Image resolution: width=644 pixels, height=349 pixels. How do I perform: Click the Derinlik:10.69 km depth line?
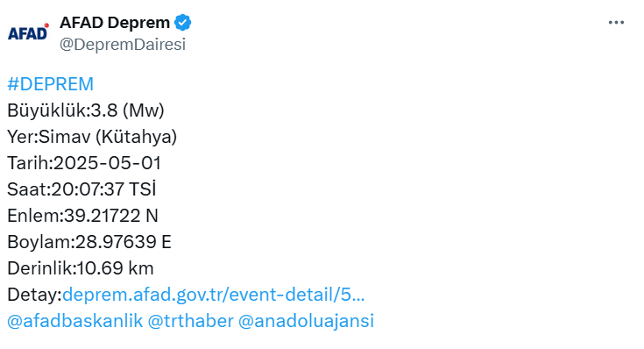(x=81, y=268)
